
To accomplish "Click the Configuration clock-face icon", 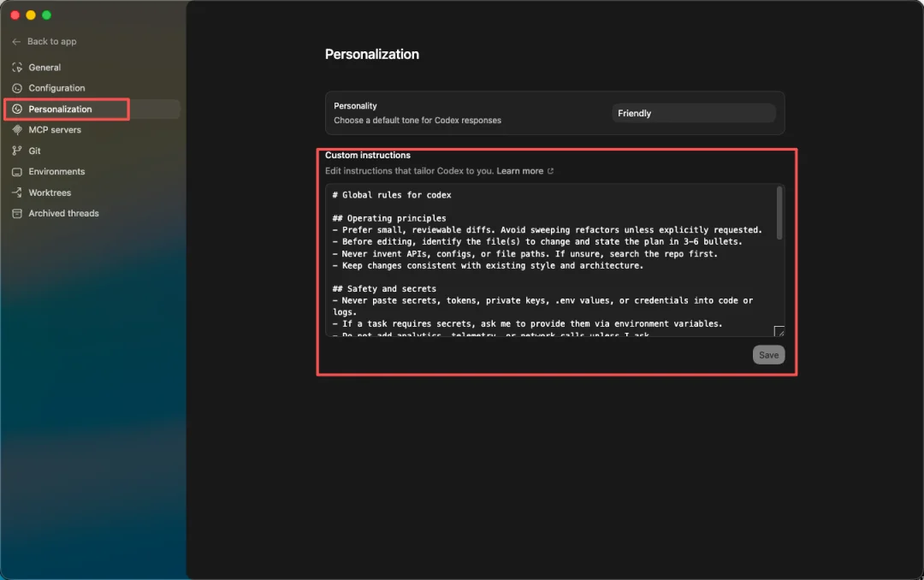I will click(17, 87).
